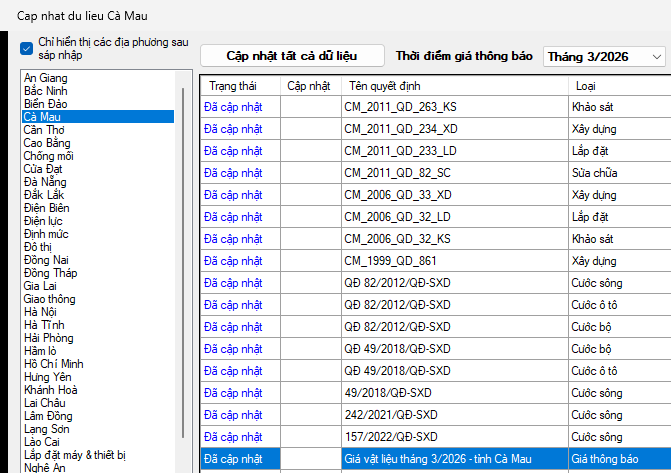Select Đà Nẵng in the province list
This screenshot has height=473, width=671.
pyautogui.click(x=48, y=182)
